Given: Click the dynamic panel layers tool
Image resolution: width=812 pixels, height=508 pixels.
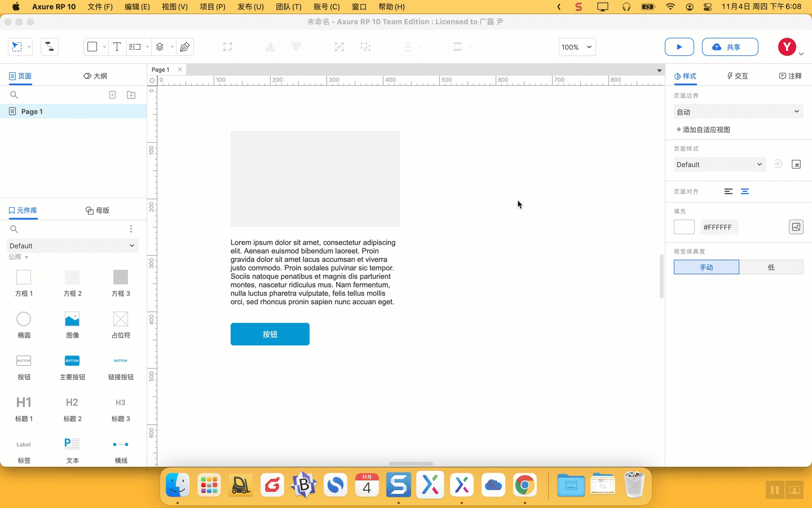Looking at the screenshot, I should pos(160,47).
